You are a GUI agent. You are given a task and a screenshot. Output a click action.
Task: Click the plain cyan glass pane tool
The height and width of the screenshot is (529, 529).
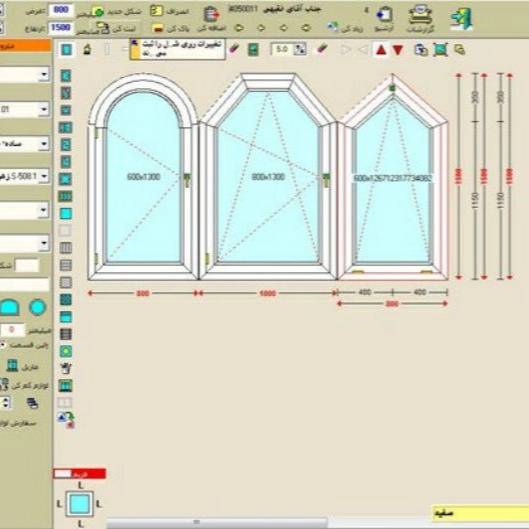click(x=66, y=214)
